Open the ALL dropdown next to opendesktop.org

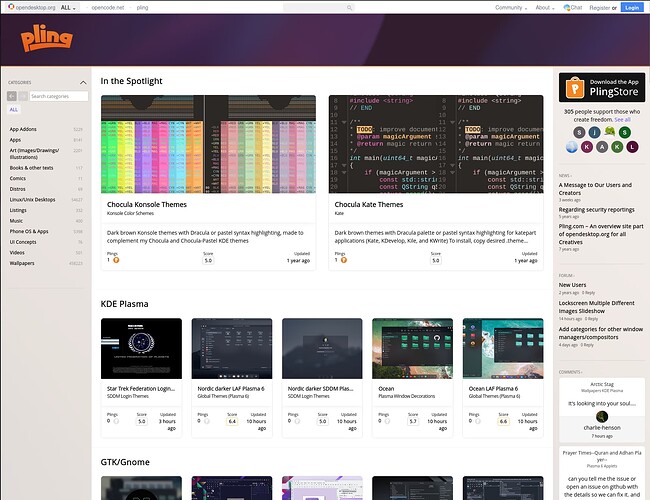[68, 7]
